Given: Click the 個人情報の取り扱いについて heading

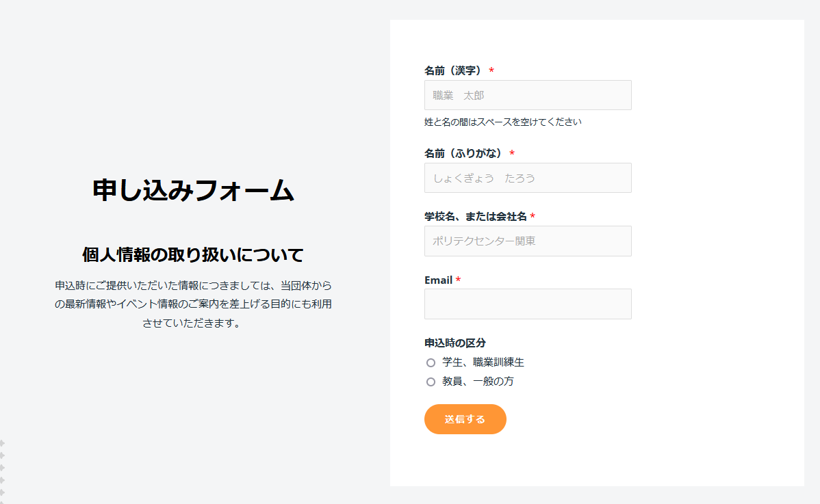Looking at the screenshot, I should (193, 255).
